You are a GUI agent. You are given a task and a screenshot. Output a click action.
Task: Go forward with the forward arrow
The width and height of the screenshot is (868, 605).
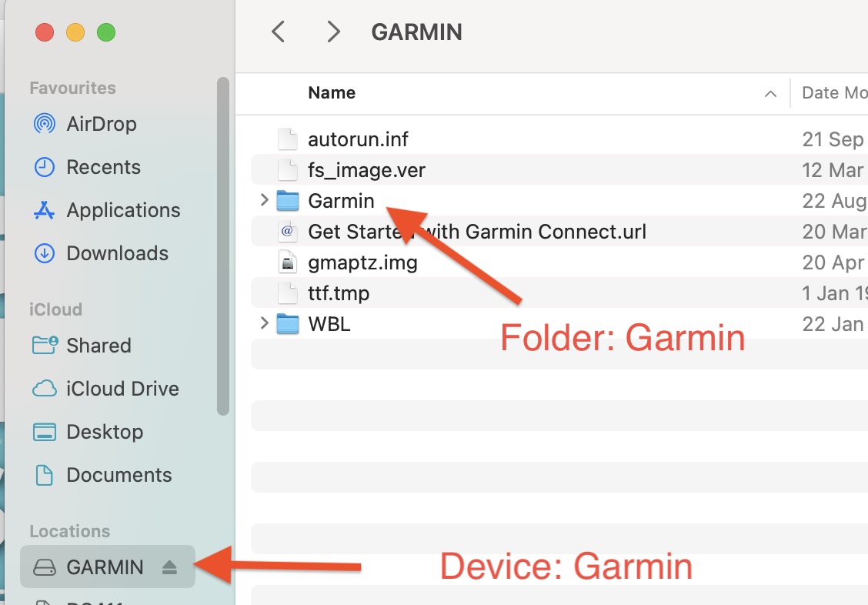[x=332, y=32]
